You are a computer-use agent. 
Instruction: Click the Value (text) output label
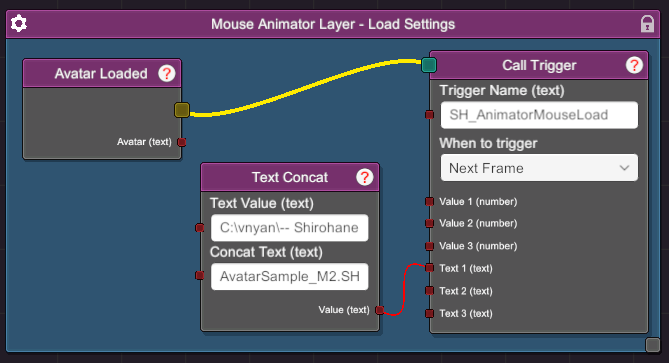344,310
